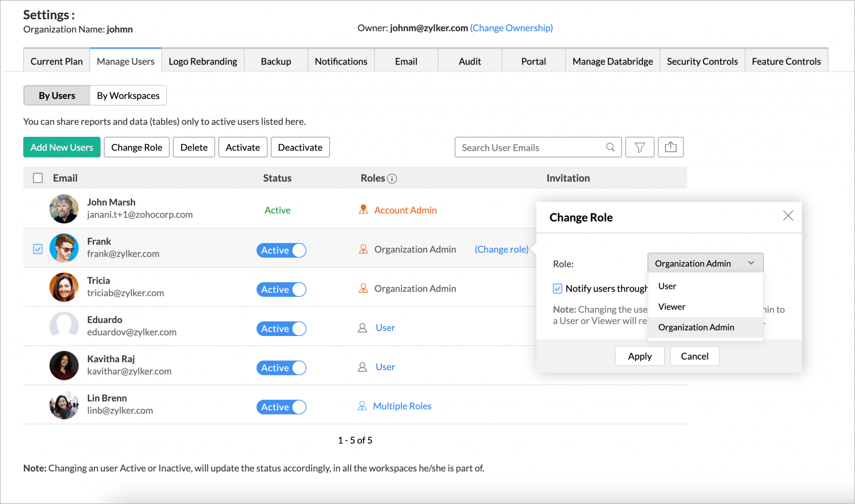Viewport: 855px width, 504px height.
Task: Open the By Workspaces view
Action: click(x=128, y=95)
